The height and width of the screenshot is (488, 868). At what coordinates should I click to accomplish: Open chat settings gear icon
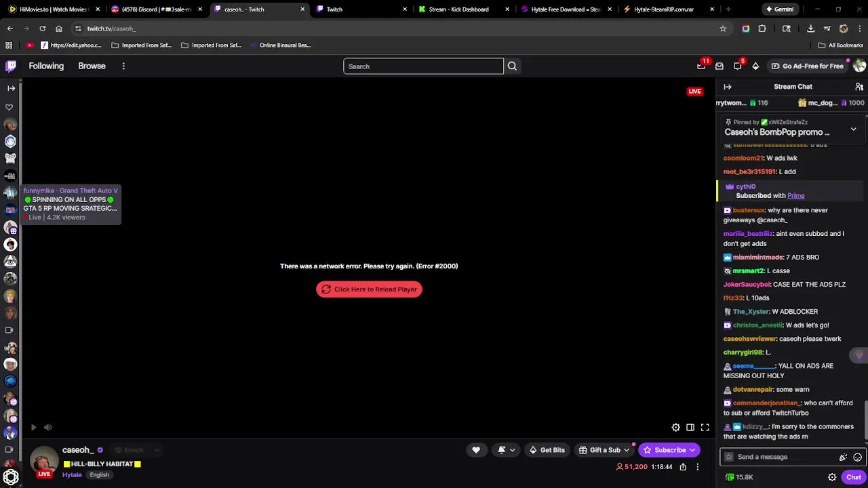832,477
